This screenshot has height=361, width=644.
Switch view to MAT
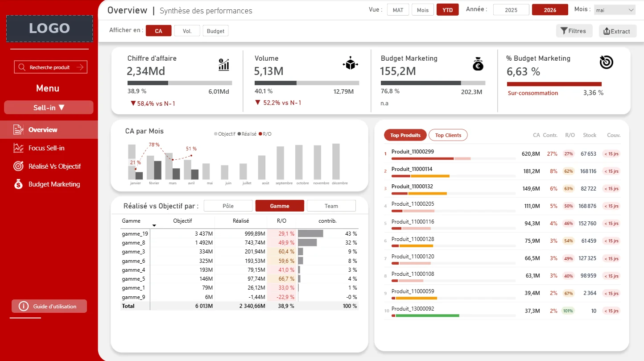[x=398, y=10]
